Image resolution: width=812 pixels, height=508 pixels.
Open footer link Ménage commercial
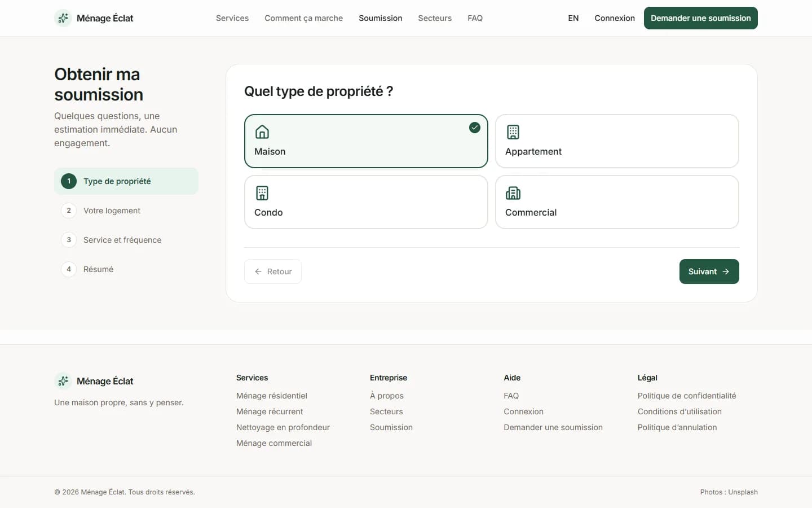coord(274,443)
